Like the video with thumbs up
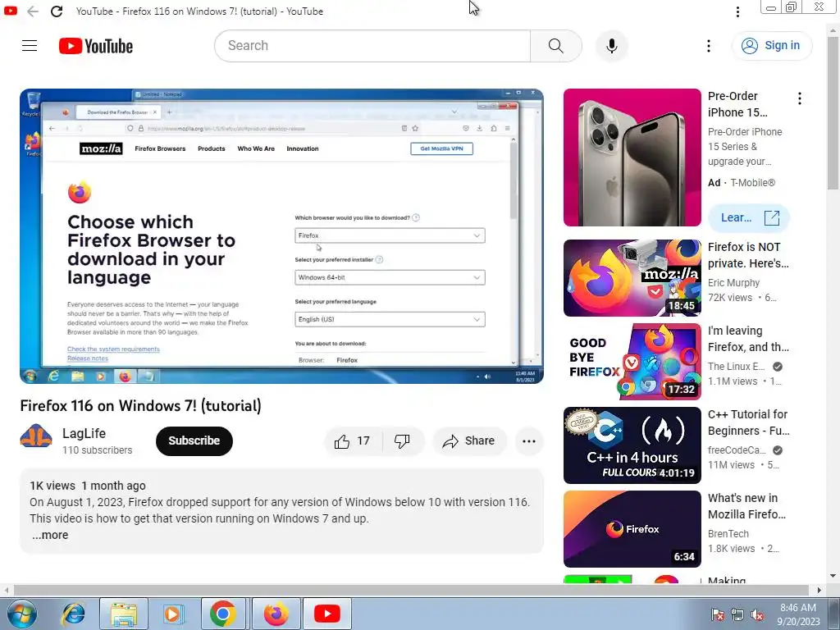This screenshot has width=840, height=630. (353, 441)
